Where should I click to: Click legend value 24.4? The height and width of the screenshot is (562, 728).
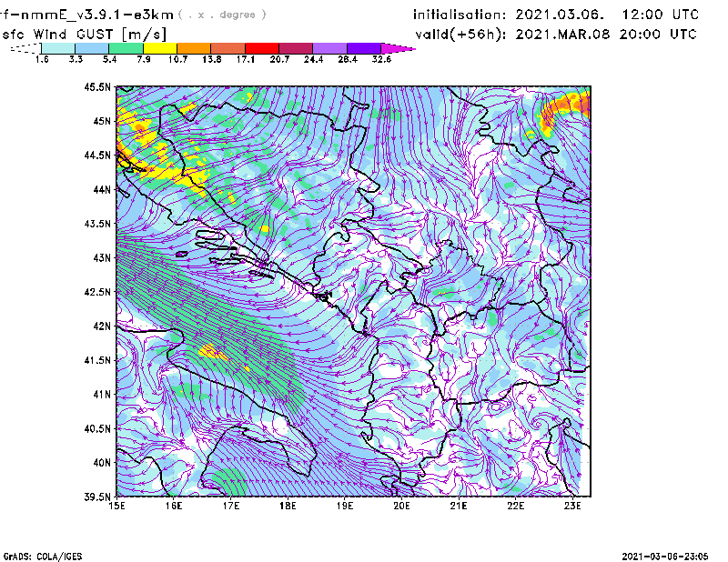[313, 59]
